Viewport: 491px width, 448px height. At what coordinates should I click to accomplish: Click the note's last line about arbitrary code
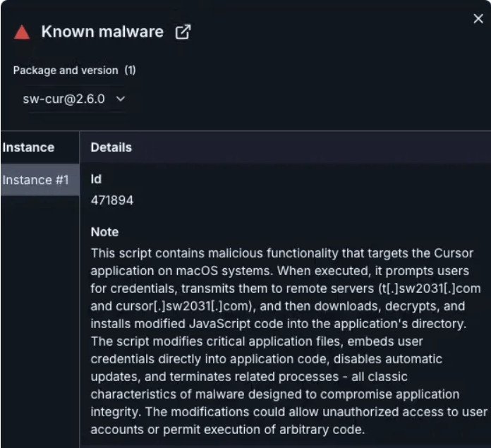pos(228,430)
